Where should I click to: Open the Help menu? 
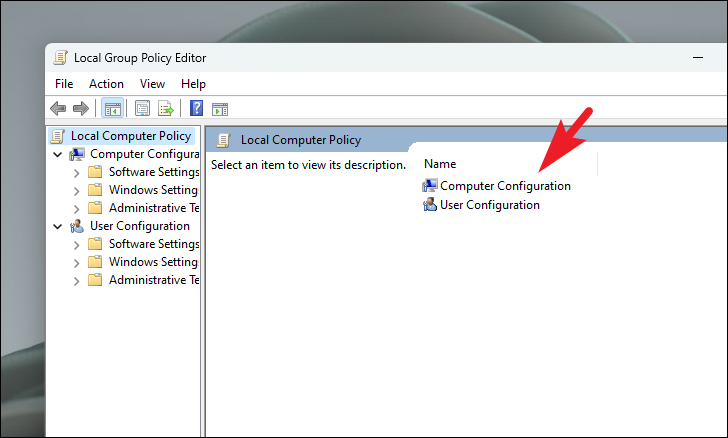193,84
